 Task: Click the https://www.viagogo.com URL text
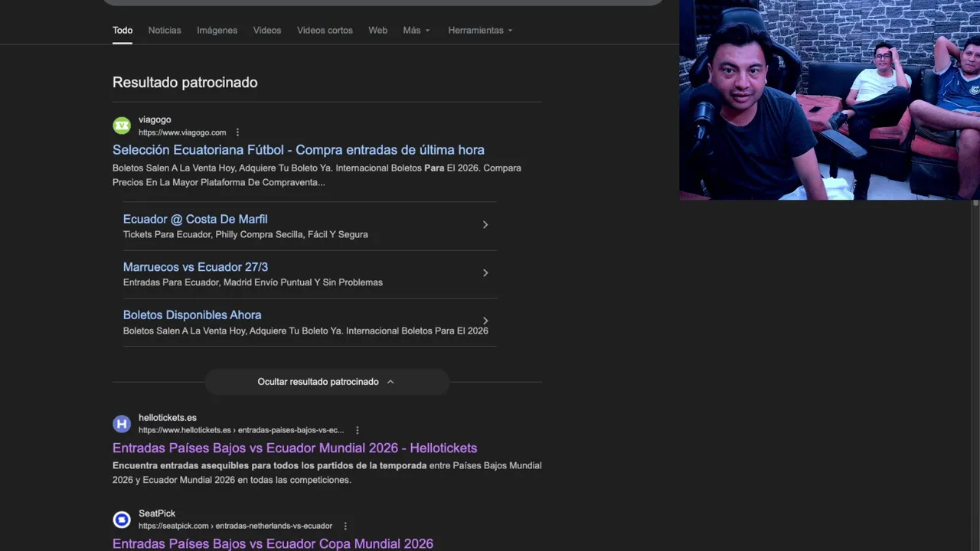tap(182, 132)
